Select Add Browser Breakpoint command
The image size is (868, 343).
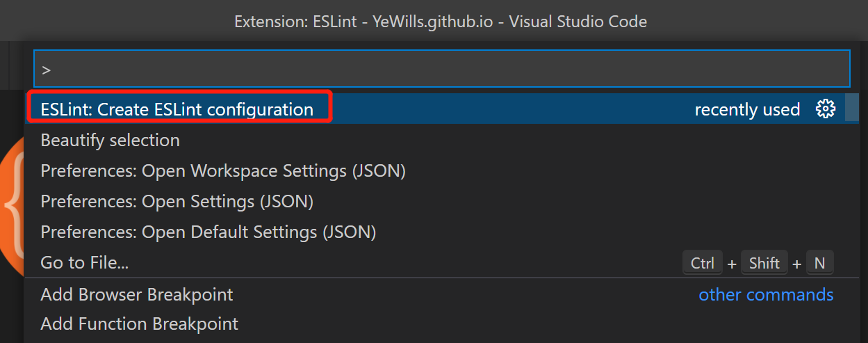(x=137, y=295)
